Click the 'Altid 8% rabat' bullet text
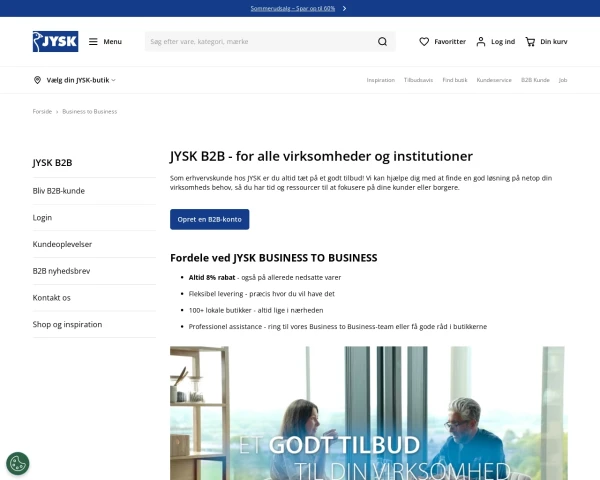The height and width of the screenshot is (480, 600). pos(265,278)
